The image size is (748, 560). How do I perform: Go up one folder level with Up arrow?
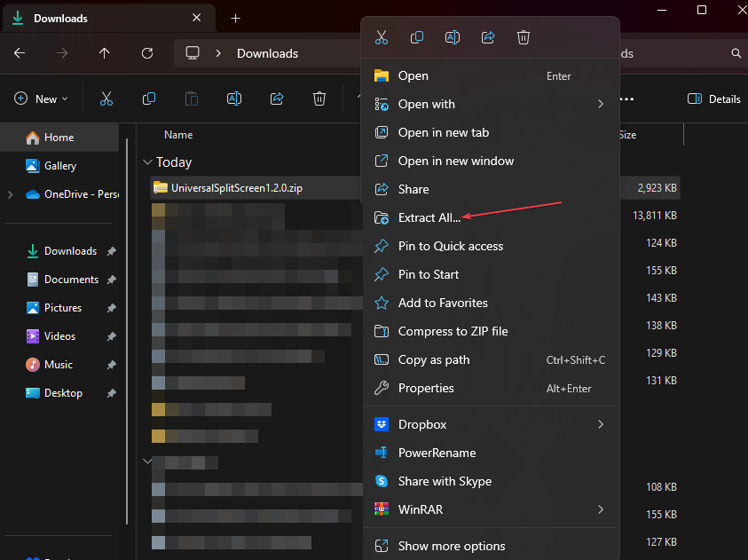(105, 53)
